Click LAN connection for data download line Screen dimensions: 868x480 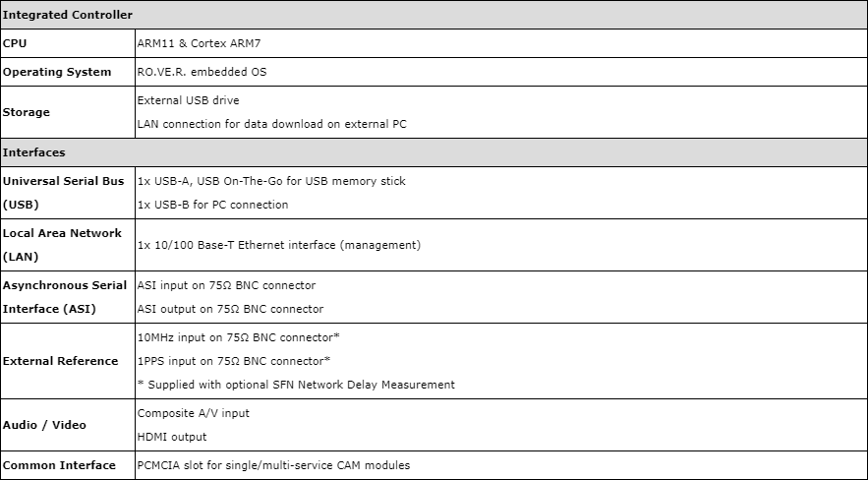[x=272, y=124]
